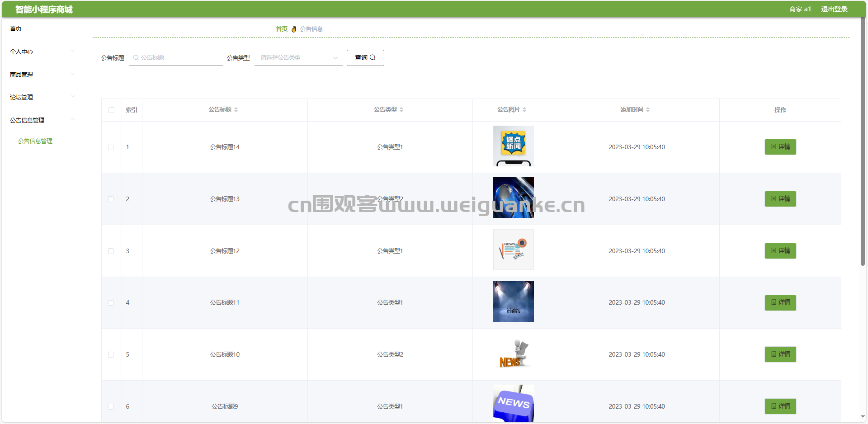Click the scrollbar down arrow

tap(863, 417)
